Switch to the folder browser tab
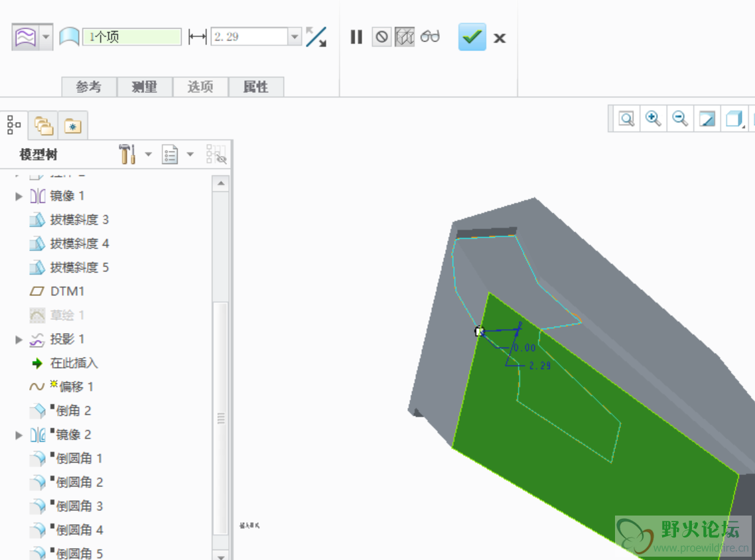This screenshot has width=755, height=560. pos(43,125)
